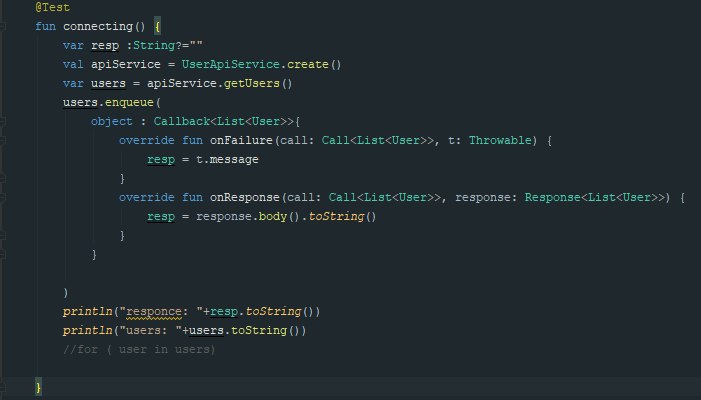Click users in the var users declaration

[x=108, y=84]
